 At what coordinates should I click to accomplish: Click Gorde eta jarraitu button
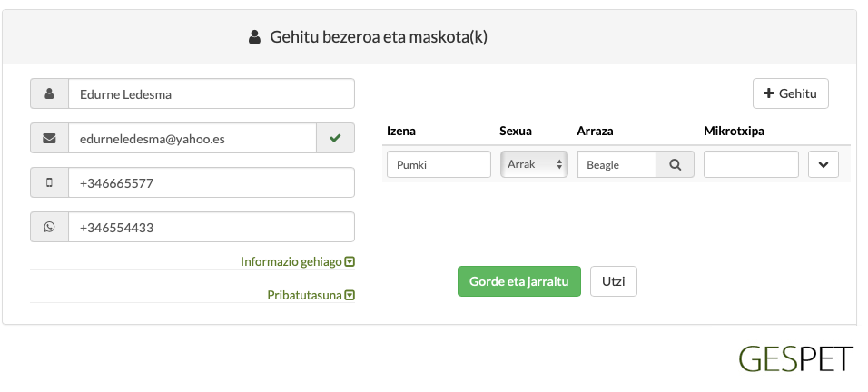point(518,281)
